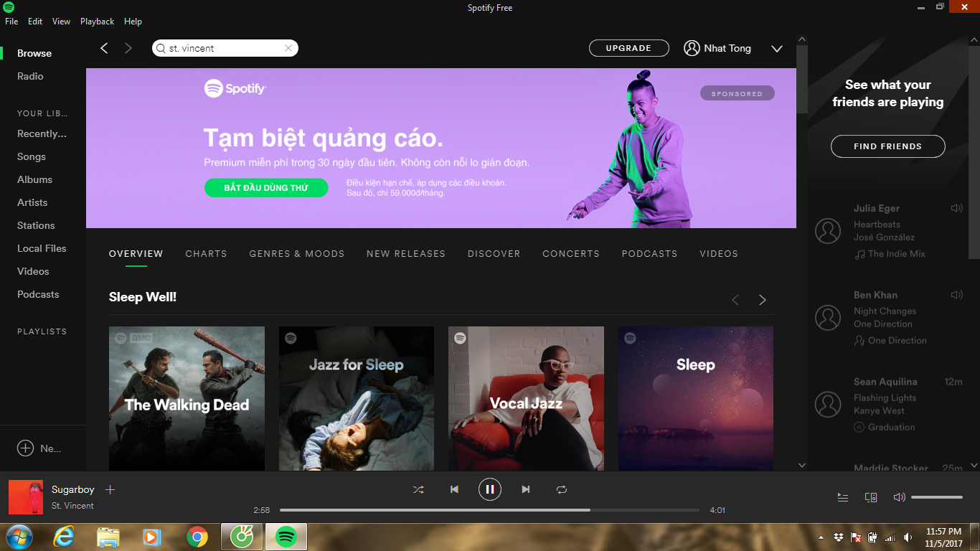Mute the Spotify volume
The width and height of the screenshot is (980, 551).
899,497
